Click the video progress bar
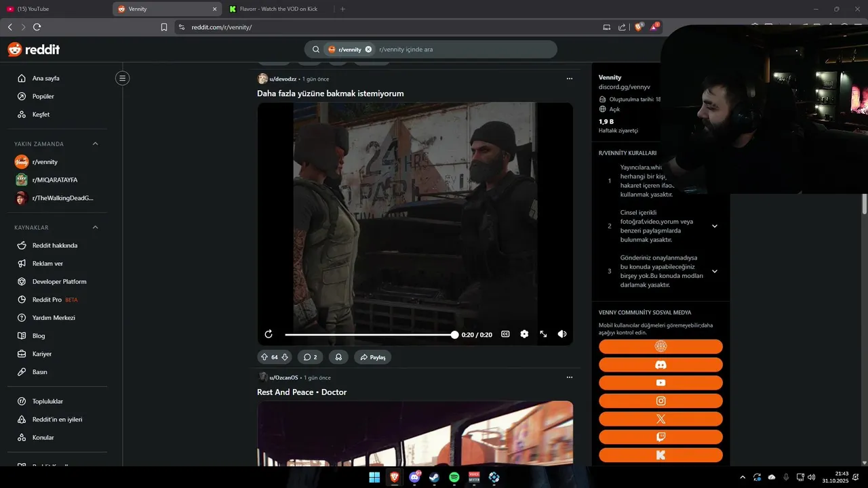 [x=370, y=335]
